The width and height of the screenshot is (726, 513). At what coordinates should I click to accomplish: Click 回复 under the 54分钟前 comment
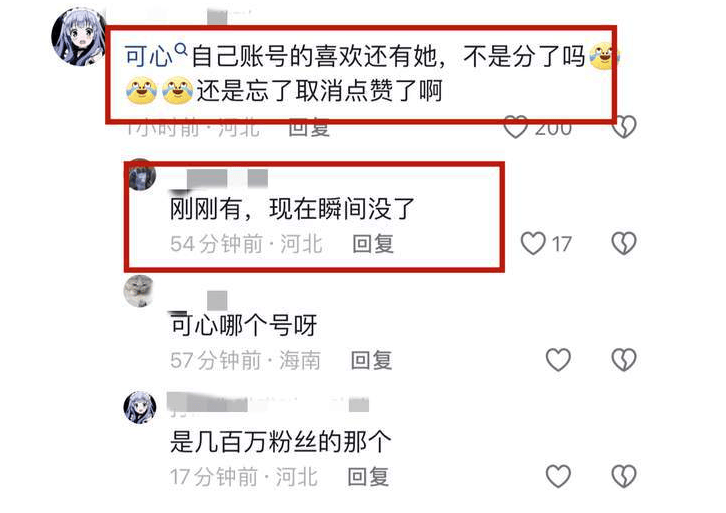[373, 244]
